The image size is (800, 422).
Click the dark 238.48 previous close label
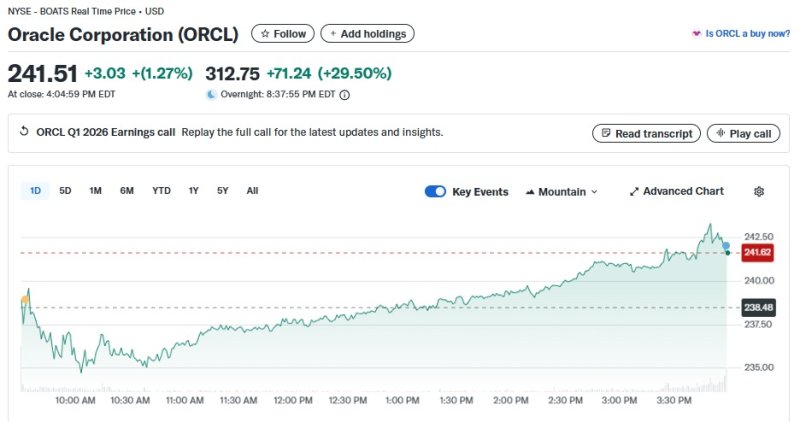pyautogui.click(x=758, y=308)
